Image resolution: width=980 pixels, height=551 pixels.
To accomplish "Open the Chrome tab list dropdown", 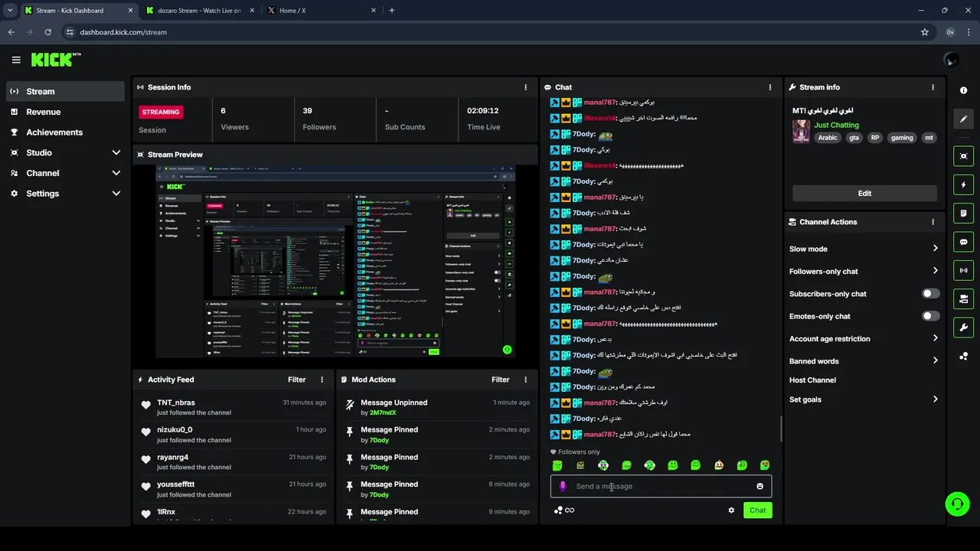I will pyautogui.click(x=10, y=10).
